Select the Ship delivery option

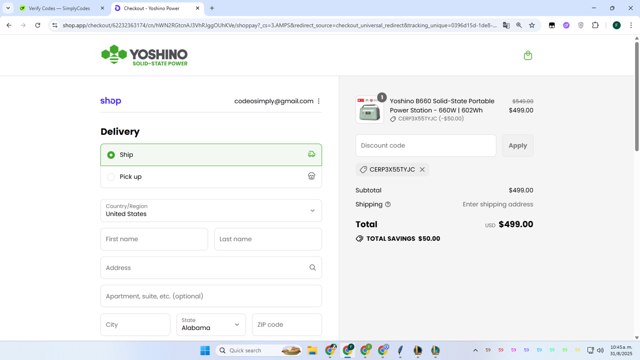tap(211, 155)
